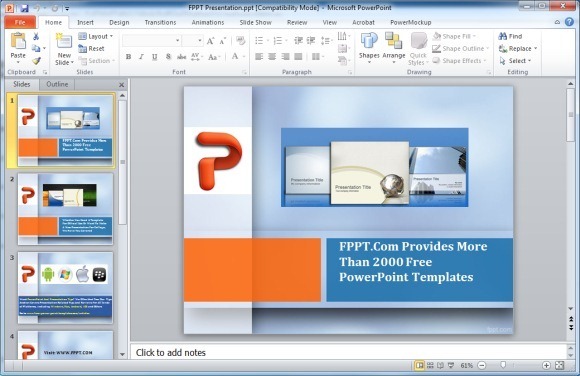Start Slide Show icon in status bar
The height and width of the screenshot is (376, 580).
(x=451, y=366)
